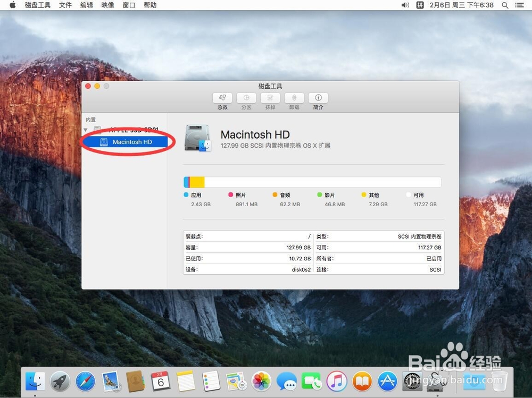Click the 内置 sidebar section header
This screenshot has width=532, height=398.
tap(90, 120)
